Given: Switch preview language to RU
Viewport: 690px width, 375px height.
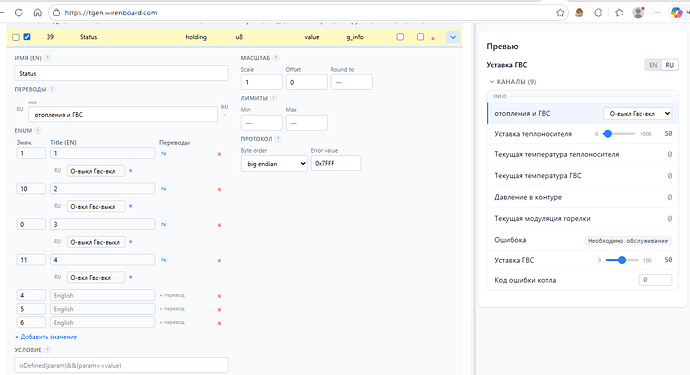Looking at the screenshot, I should [x=669, y=65].
